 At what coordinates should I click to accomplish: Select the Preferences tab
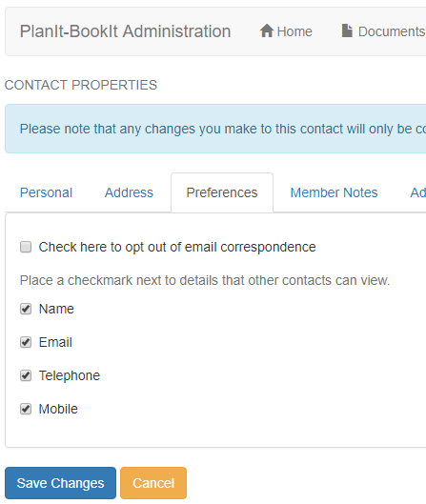click(x=222, y=192)
